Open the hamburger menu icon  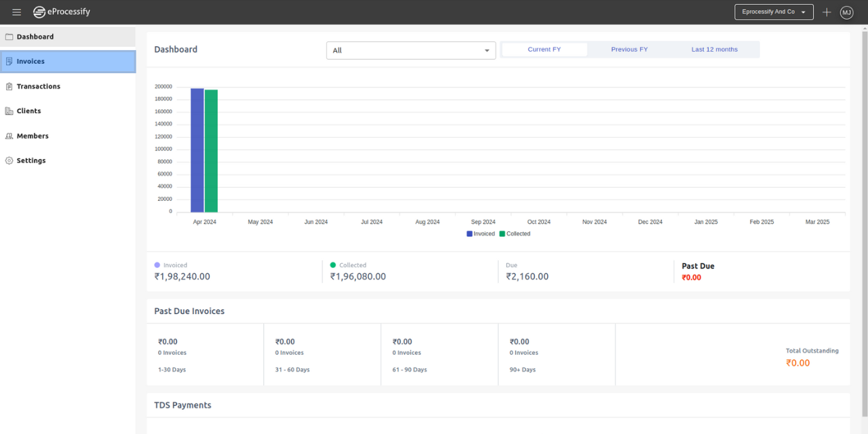coord(17,12)
